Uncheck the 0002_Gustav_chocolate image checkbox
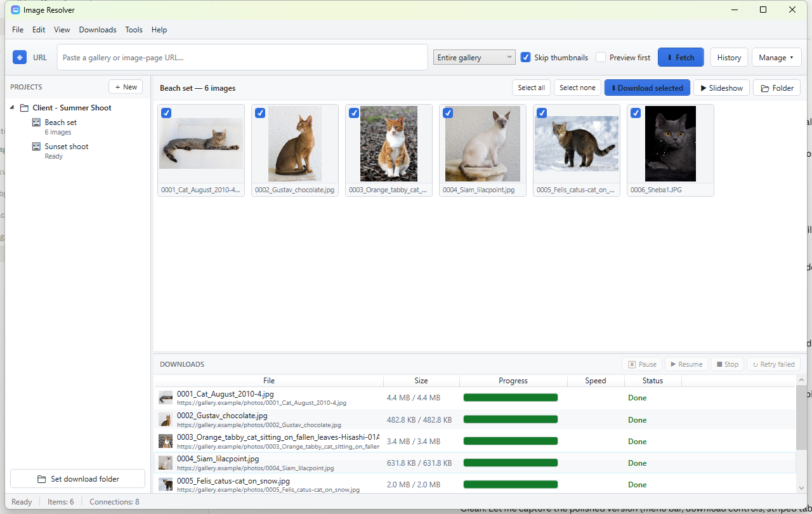Screen dimensions: 812x514 pyautogui.click(x=260, y=113)
